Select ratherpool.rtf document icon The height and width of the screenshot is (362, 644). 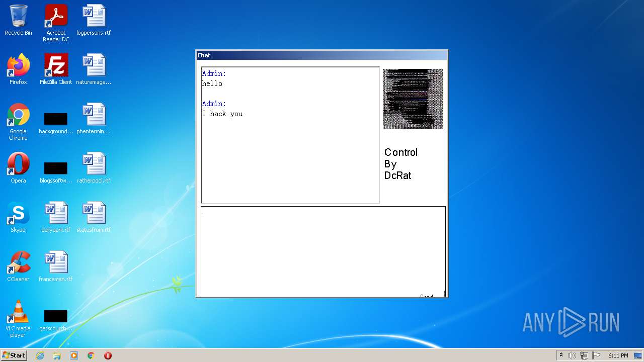[x=94, y=168]
